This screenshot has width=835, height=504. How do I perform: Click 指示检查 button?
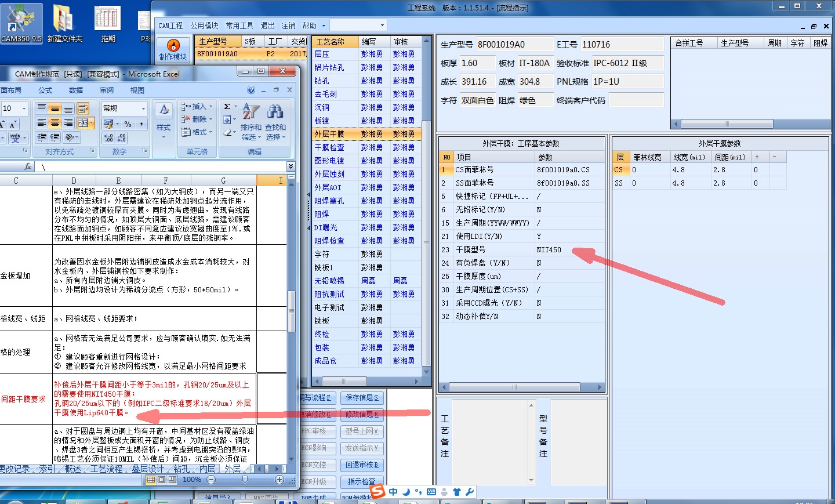pos(362,482)
